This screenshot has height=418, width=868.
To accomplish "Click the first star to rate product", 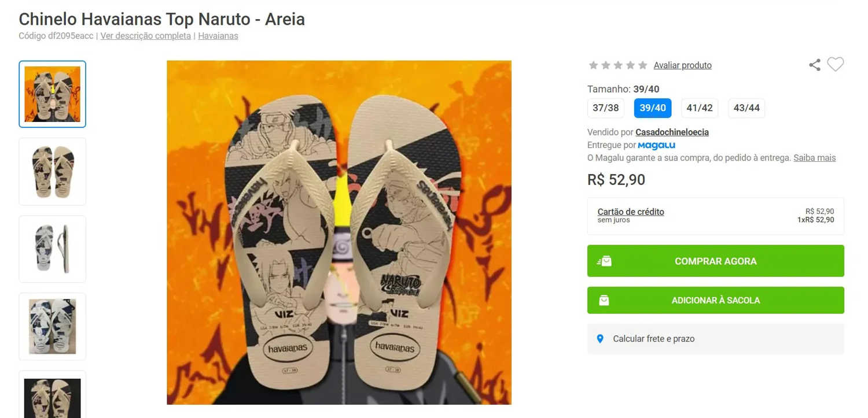I will pos(593,65).
